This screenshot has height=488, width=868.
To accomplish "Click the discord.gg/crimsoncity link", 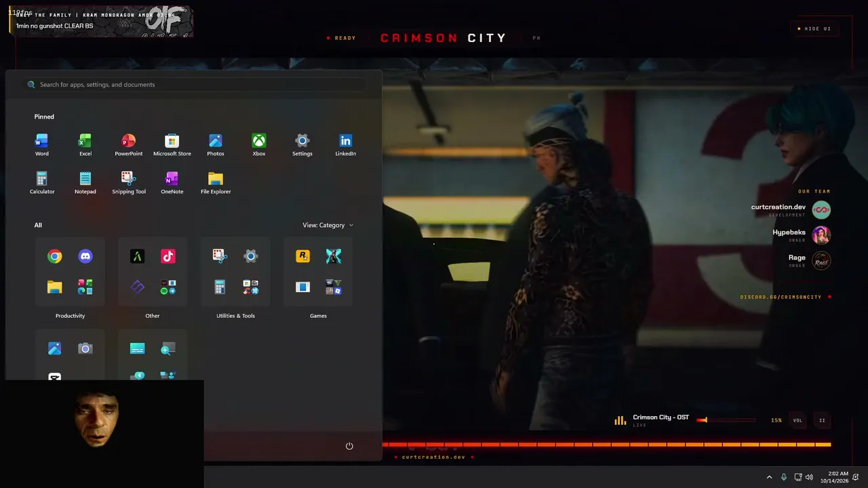I will [x=781, y=297].
